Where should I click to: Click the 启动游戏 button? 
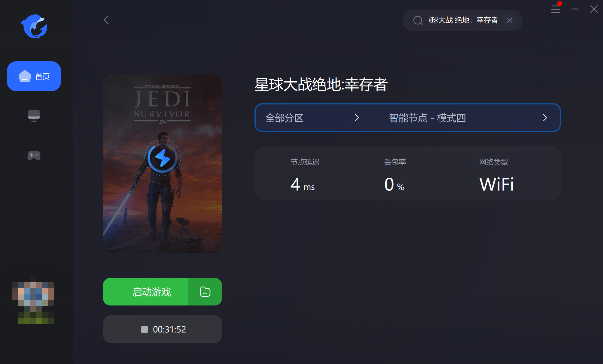coord(145,292)
